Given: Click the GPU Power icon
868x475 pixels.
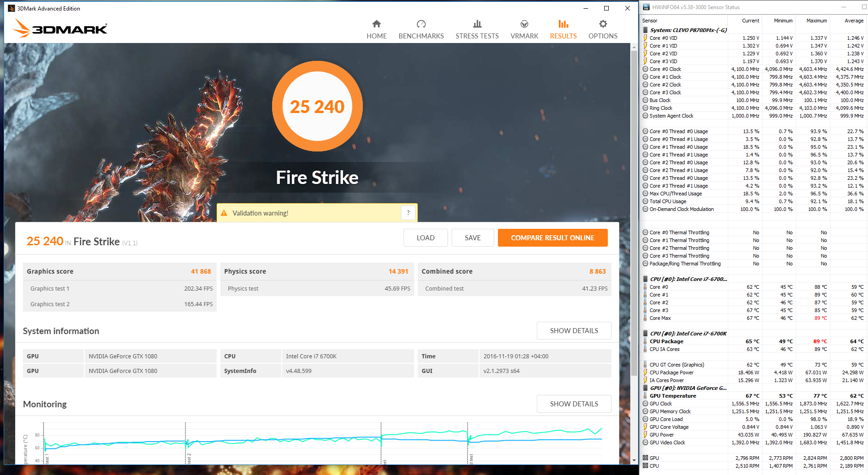Looking at the screenshot, I should pyautogui.click(x=645, y=435).
